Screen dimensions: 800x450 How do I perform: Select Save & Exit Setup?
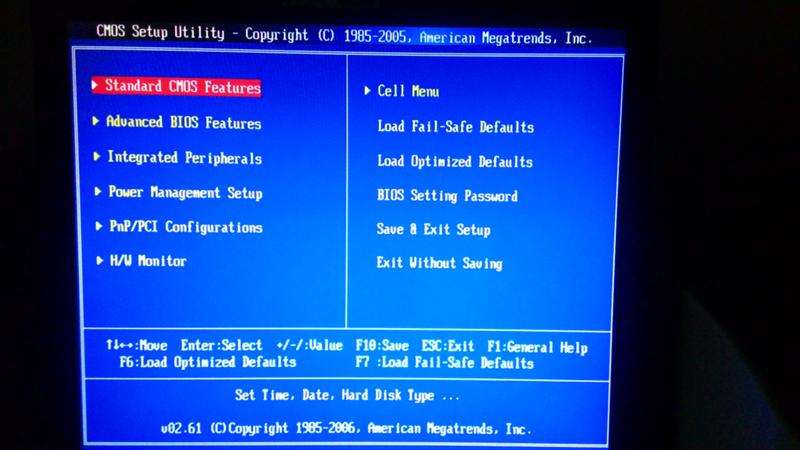tap(433, 230)
